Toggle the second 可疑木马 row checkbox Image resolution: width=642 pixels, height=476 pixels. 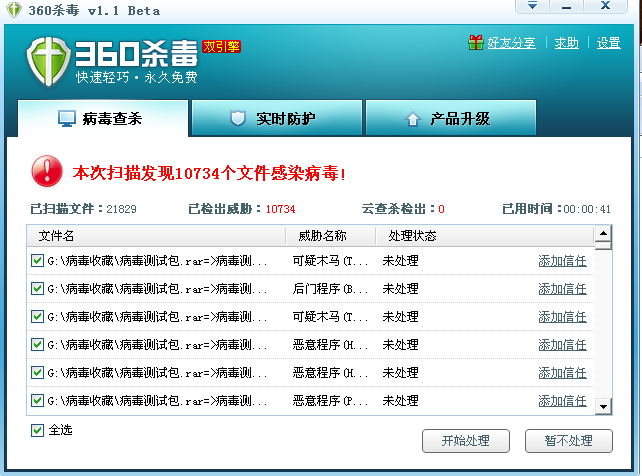(x=37, y=316)
